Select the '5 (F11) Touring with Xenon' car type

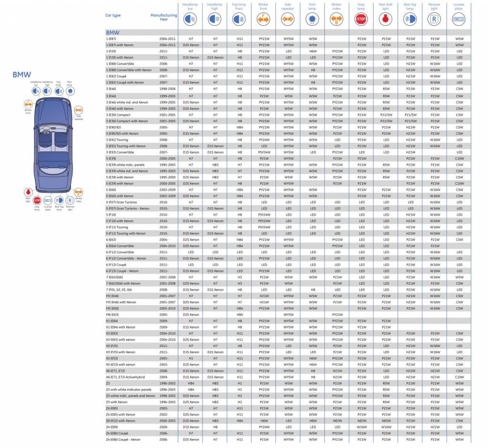pyautogui.click(x=126, y=233)
